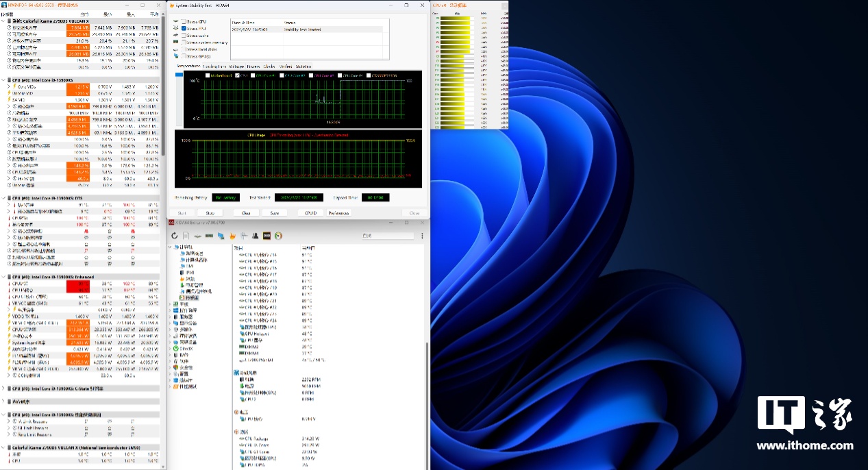The image size is (868, 470).
Task: Click the user profile icon in AIDA64 toolbar
Action: pyautogui.click(x=255, y=236)
